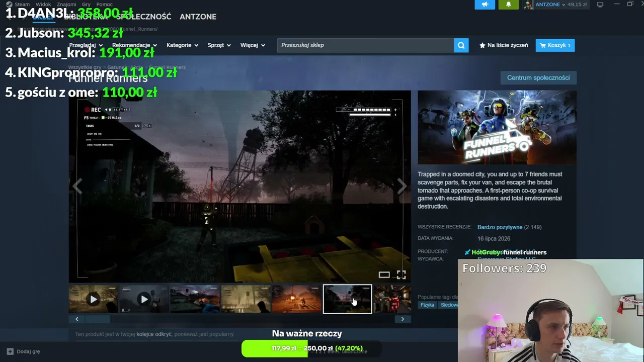Image resolution: width=644 pixels, height=362 pixels.
Task: Click the thumbnail strip right scroll arrow
Action: pyautogui.click(x=403, y=319)
